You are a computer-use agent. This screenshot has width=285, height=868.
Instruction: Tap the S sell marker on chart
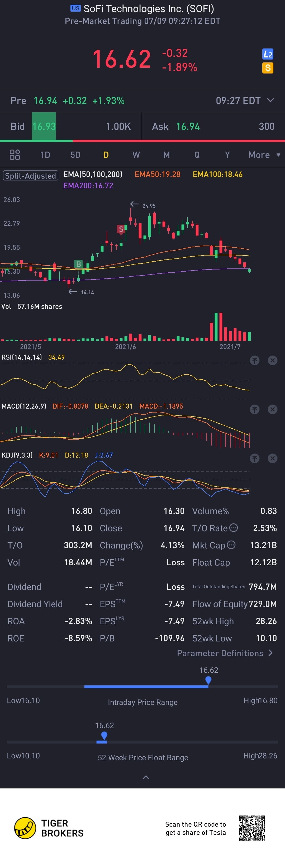[121, 229]
